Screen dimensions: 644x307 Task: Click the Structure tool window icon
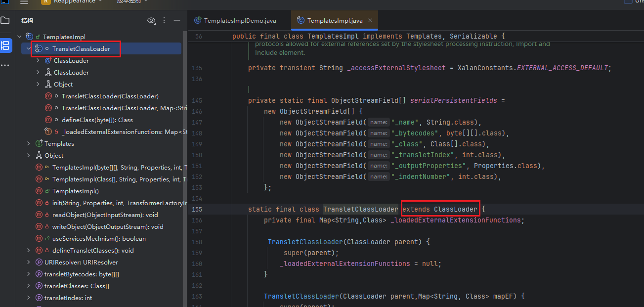point(5,45)
